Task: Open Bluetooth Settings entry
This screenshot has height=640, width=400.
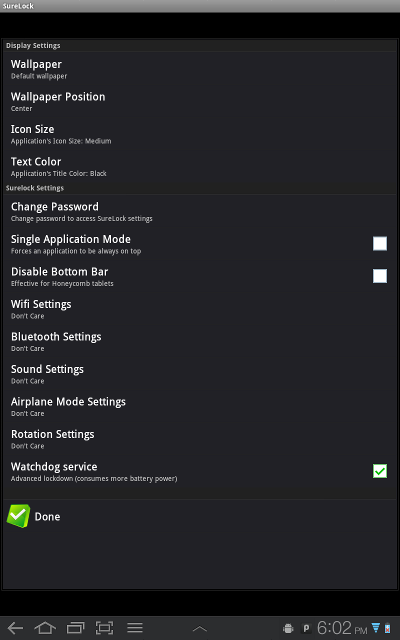Action: 200,341
